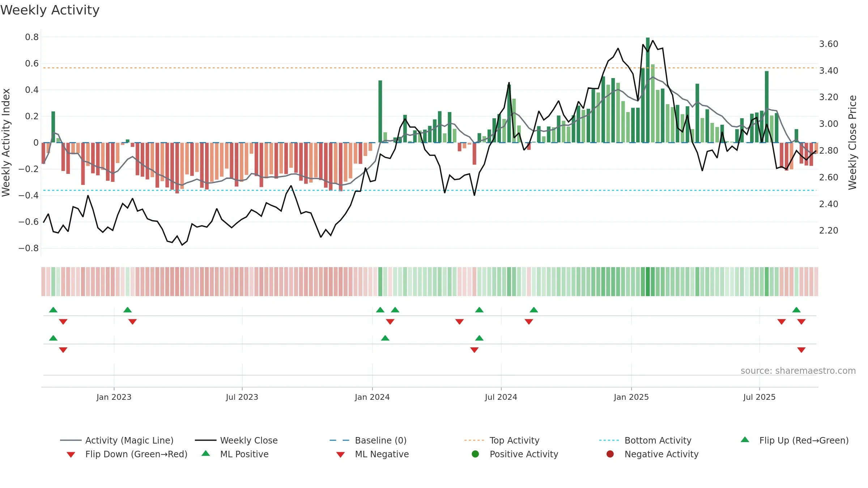Image resolution: width=868 pixels, height=488 pixels.
Task: Click the darkest green heatmap cell near Jan 2025
Action: tap(648, 282)
